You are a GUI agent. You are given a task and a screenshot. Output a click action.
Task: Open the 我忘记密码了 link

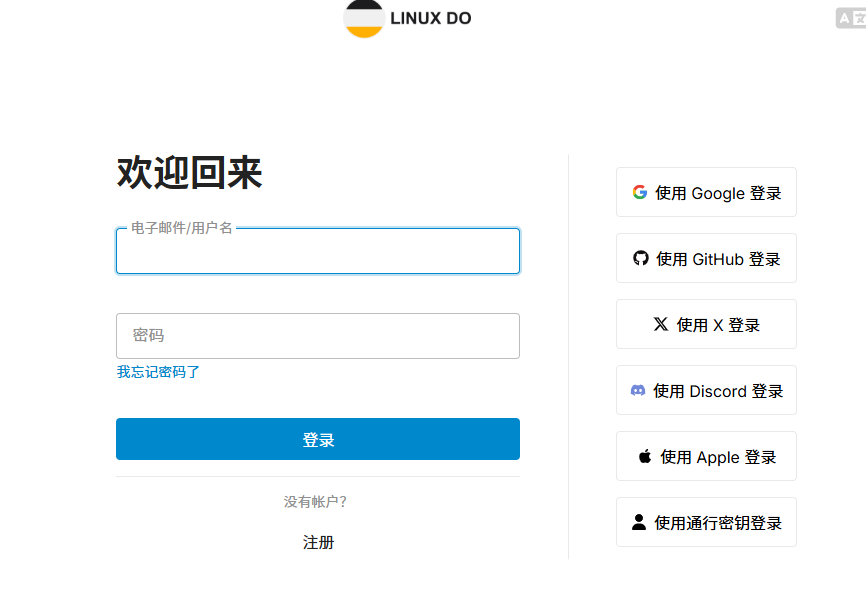click(158, 372)
